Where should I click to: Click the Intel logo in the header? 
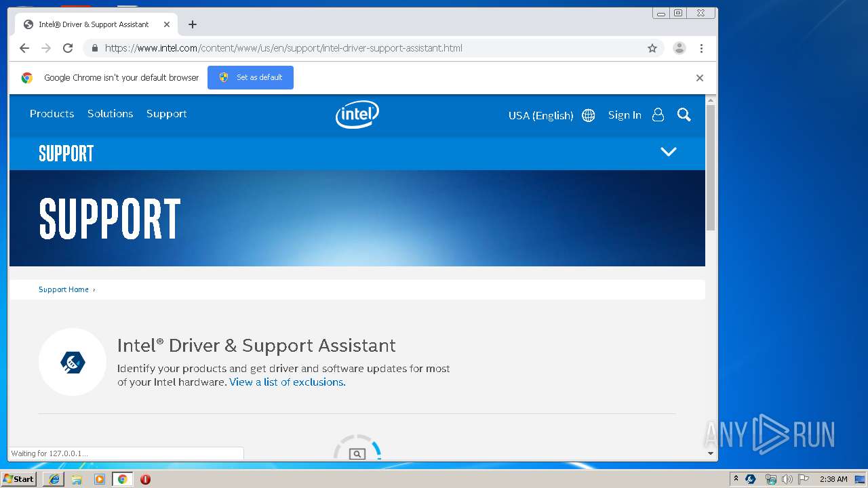[357, 115]
